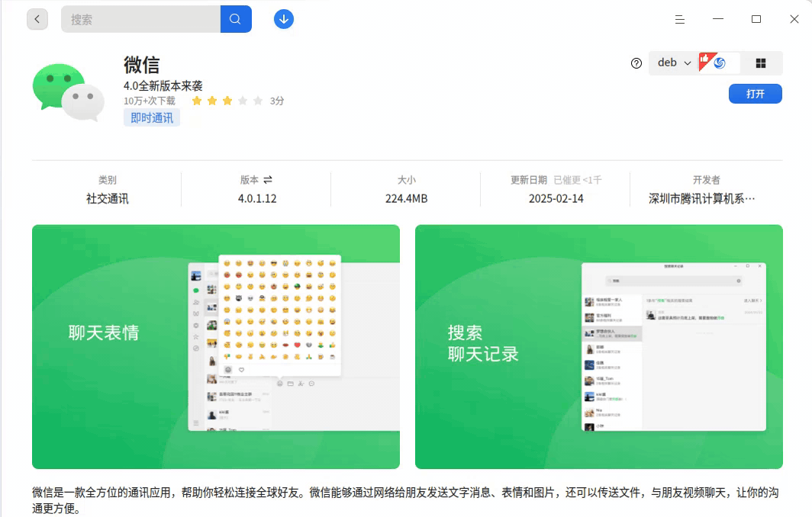Click the 打开 button to launch WeChat
812x517 pixels.
tap(755, 94)
